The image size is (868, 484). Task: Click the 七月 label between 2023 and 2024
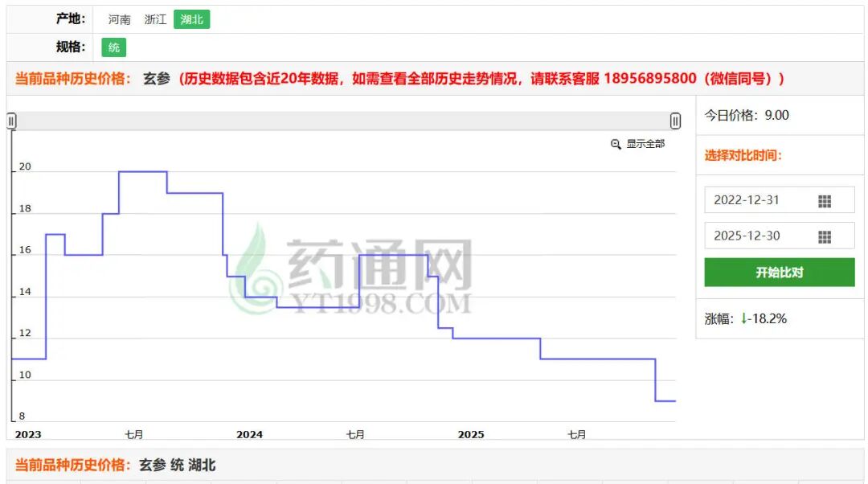pos(134,435)
